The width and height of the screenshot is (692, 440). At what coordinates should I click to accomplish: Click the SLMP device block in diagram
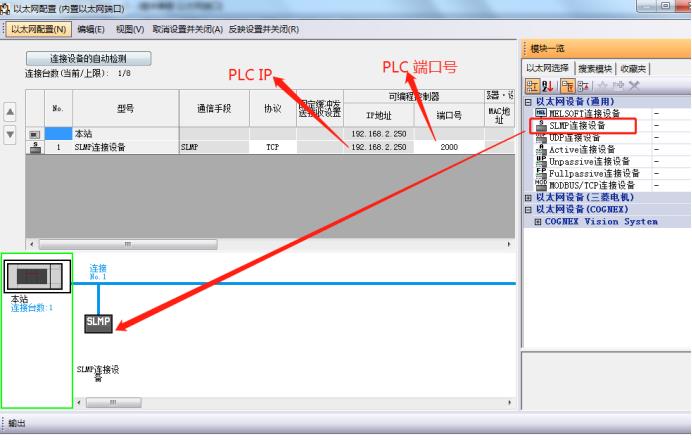[x=98, y=323]
